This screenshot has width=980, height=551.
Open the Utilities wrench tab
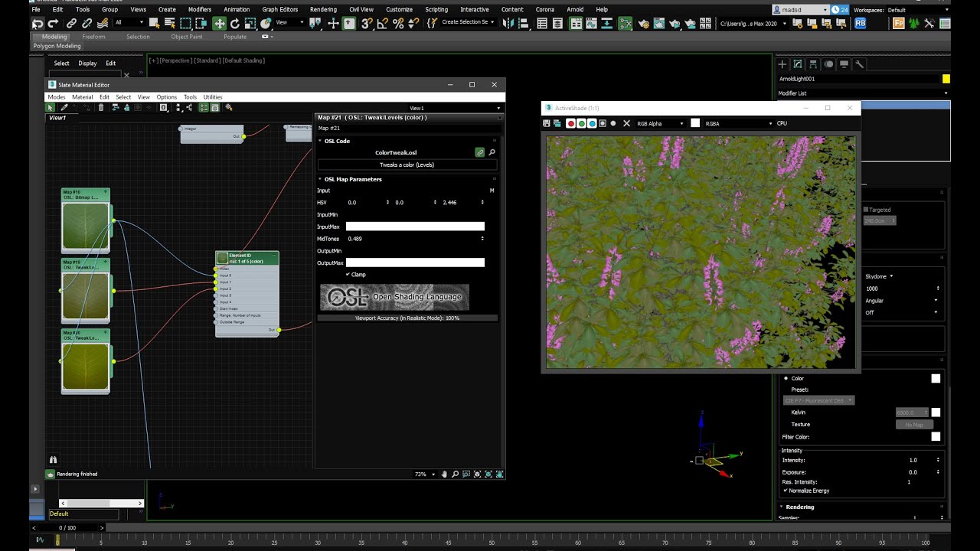tap(859, 64)
